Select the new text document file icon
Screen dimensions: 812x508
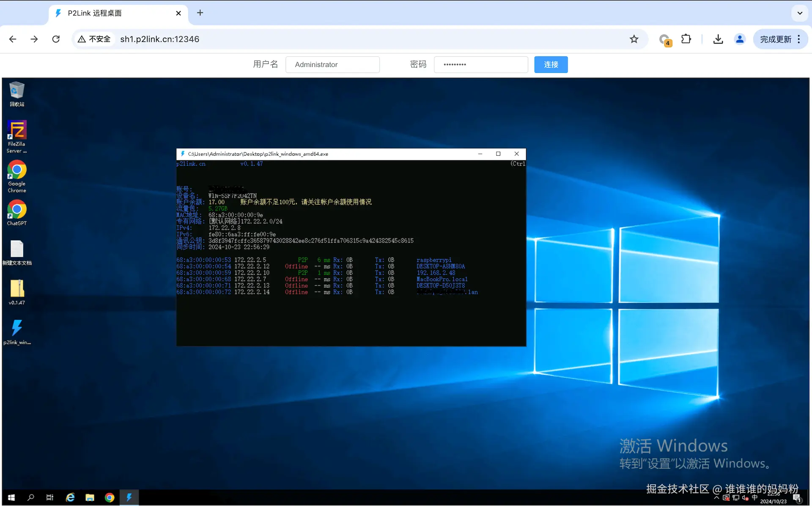pos(17,250)
